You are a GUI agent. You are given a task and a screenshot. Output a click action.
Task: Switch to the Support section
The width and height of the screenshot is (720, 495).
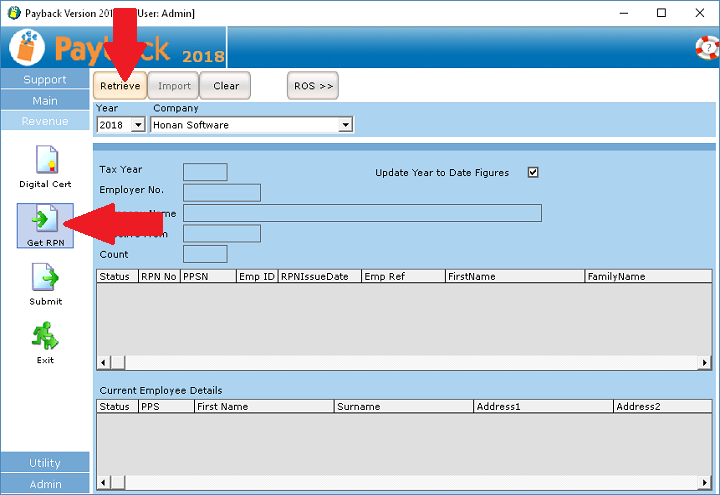click(x=45, y=80)
